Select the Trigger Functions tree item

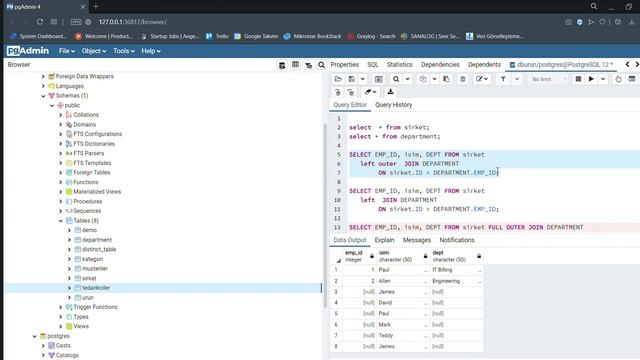tap(95, 307)
